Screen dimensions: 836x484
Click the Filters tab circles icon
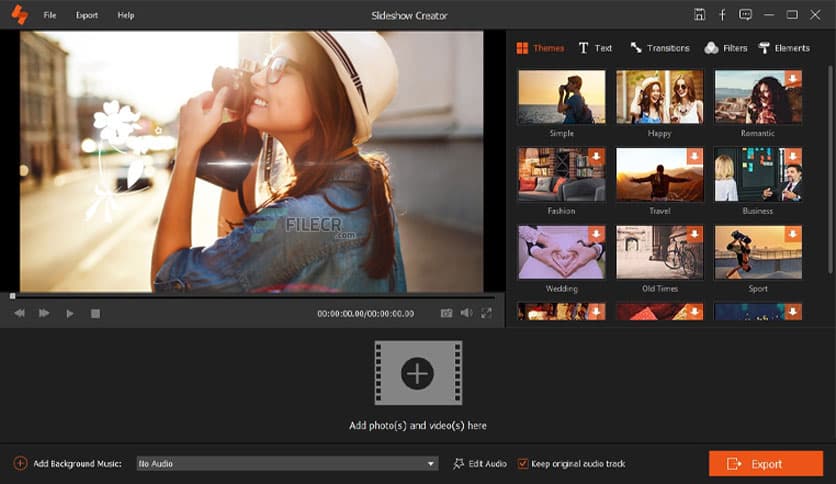711,48
